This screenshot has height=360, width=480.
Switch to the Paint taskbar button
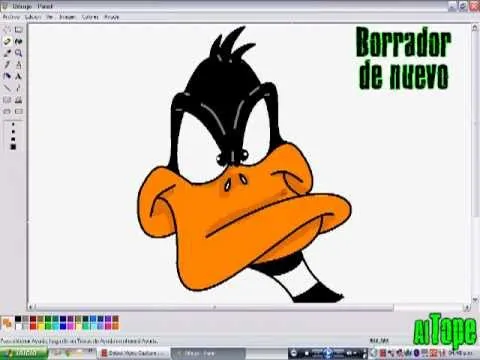[x=208, y=354]
